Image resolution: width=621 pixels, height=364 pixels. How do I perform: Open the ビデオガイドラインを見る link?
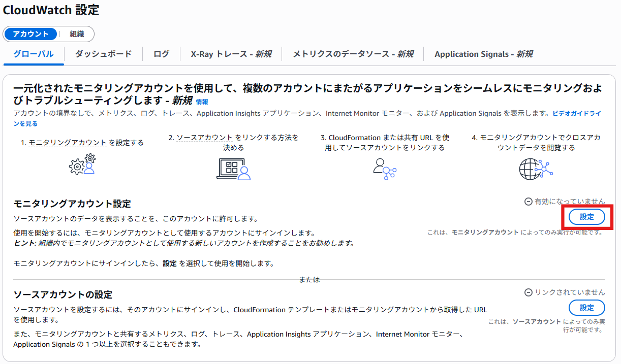click(576, 114)
